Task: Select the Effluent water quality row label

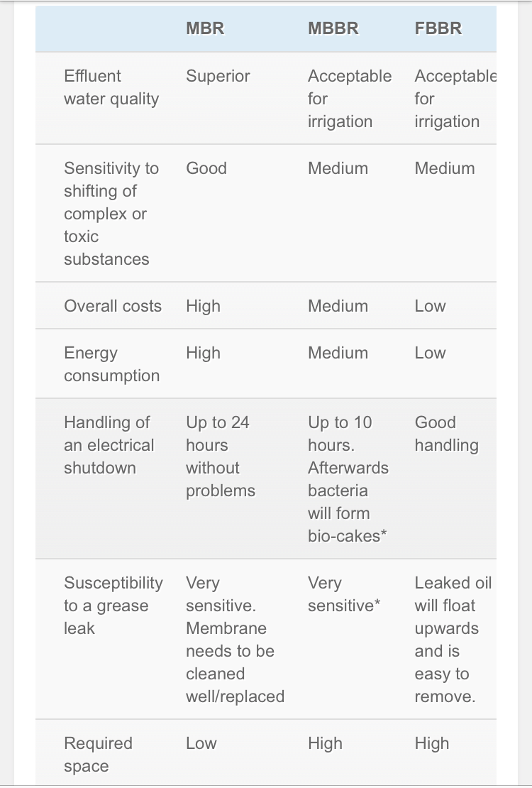Action: 111,87
